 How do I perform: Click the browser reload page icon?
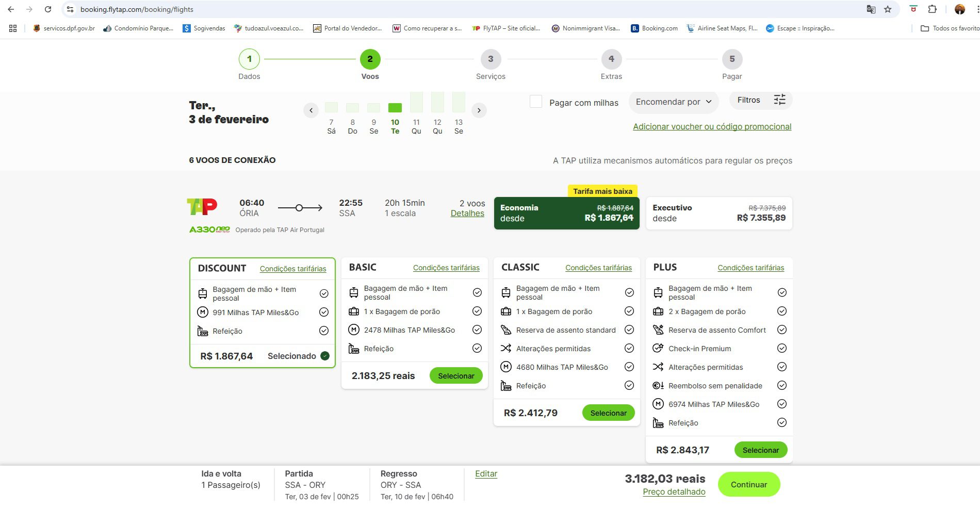pyautogui.click(x=48, y=9)
